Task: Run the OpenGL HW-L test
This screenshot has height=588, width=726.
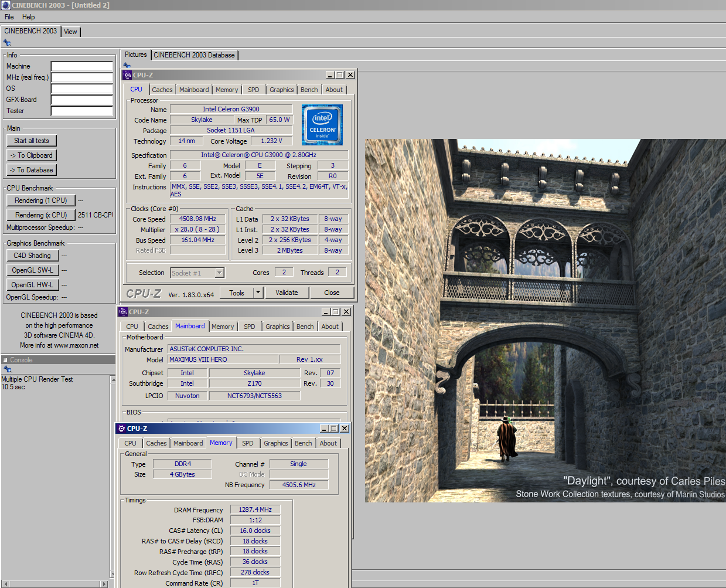Action: pyautogui.click(x=33, y=285)
